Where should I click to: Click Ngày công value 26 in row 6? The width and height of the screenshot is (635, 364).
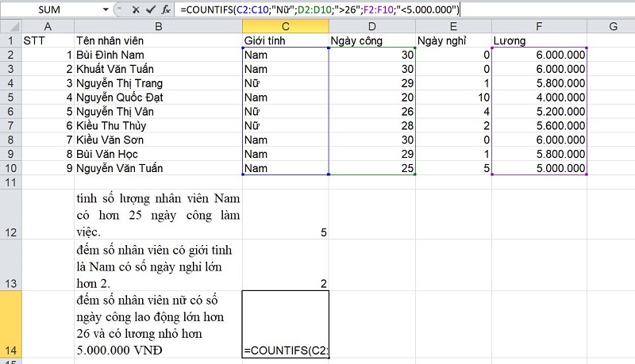click(x=372, y=111)
